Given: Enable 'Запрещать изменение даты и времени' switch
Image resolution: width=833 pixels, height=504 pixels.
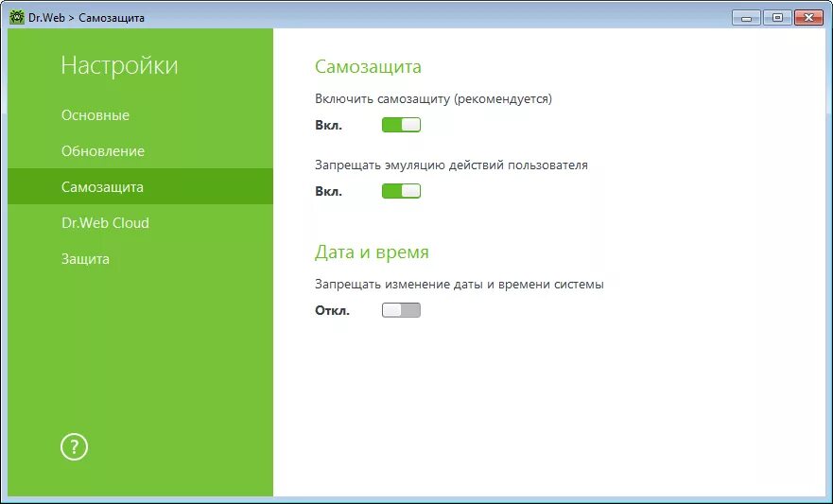Looking at the screenshot, I should click(401, 310).
